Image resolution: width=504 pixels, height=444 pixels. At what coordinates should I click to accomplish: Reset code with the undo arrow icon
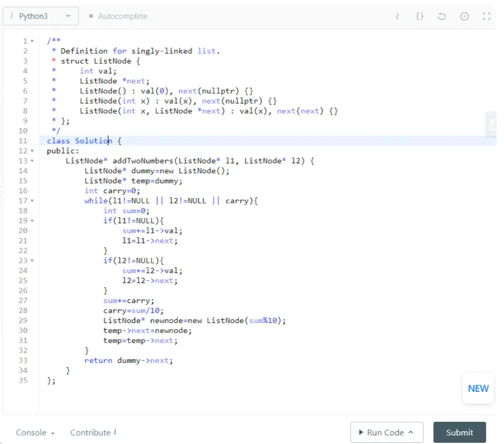click(x=442, y=16)
